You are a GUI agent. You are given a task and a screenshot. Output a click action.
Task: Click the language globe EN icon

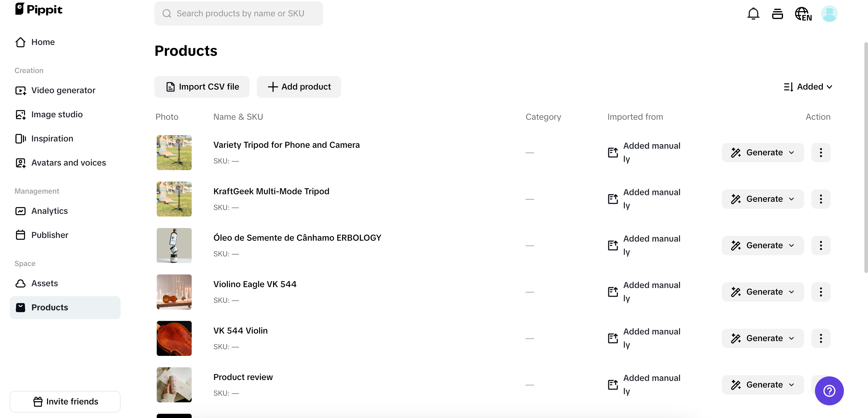point(803,14)
